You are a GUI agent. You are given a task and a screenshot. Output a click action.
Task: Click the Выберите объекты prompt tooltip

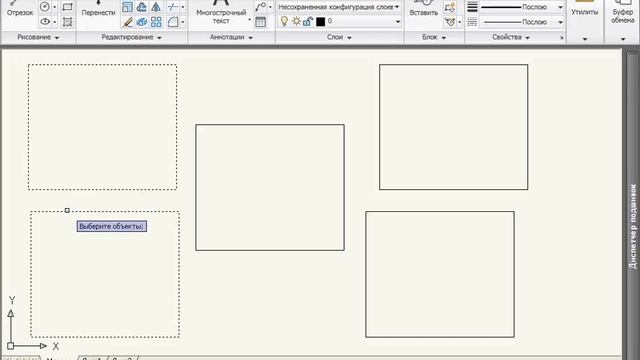[112, 227]
